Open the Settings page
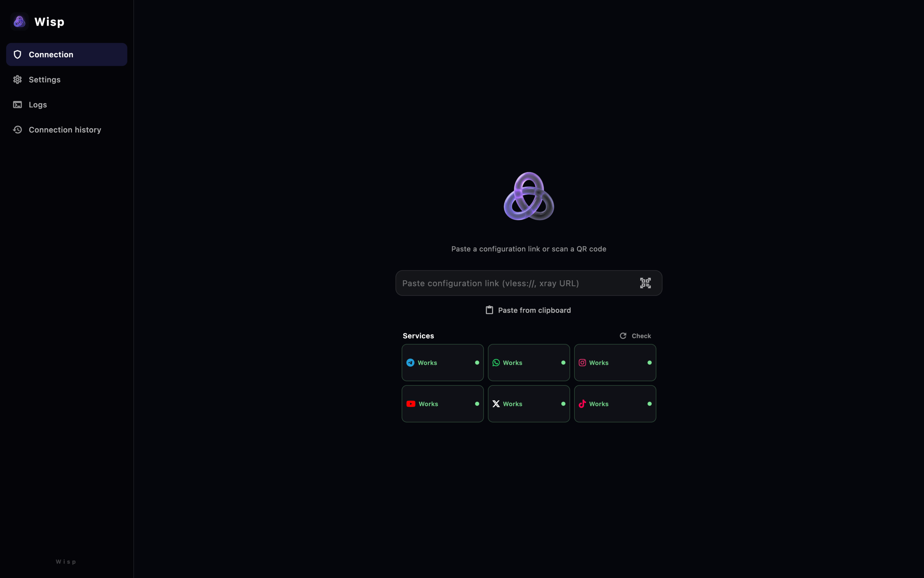 pos(66,79)
